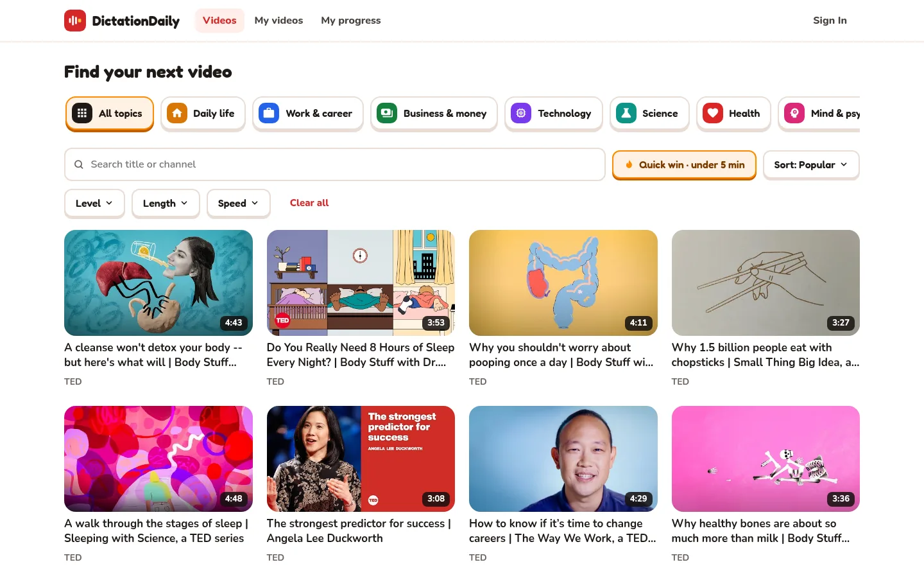This screenshot has height=578, width=924.
Task: Switch to the Videos tab
Action: [x=219, y=21]
